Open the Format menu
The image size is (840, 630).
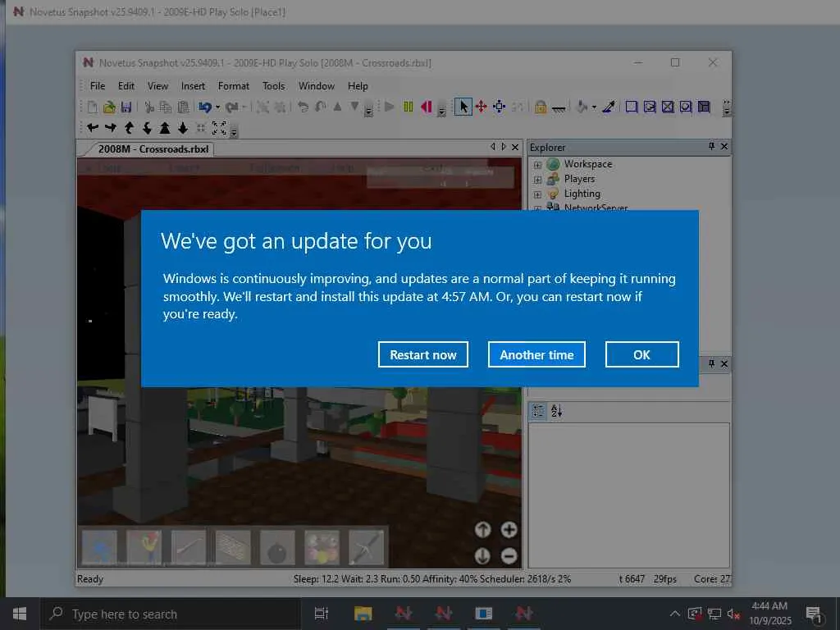[x=233, y=85]
